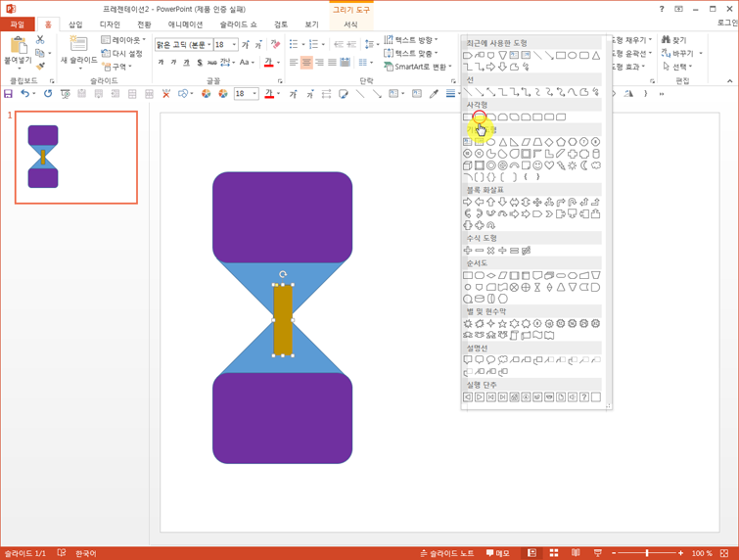The width and height of the screenshot is (739, 560).
Task: Click the Format Painter brush icon
Action: [40, 67]
